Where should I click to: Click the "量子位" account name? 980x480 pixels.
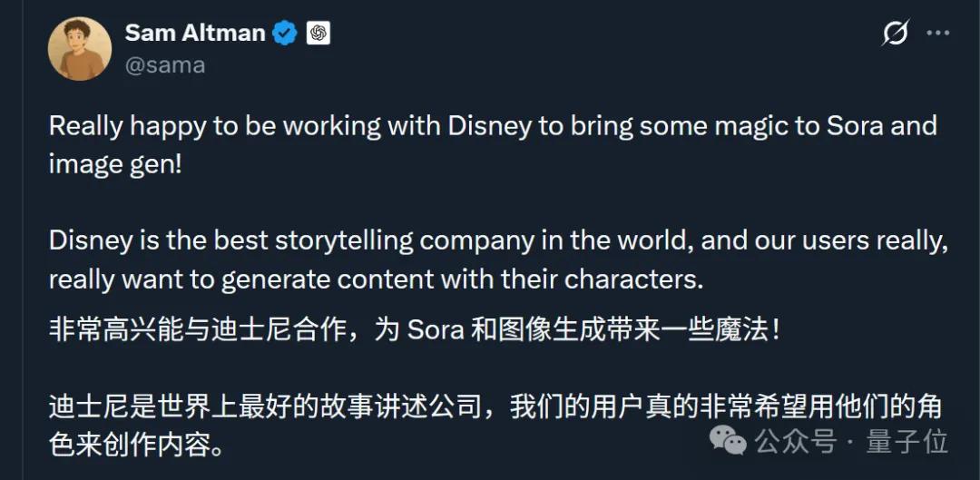point(906,442)
